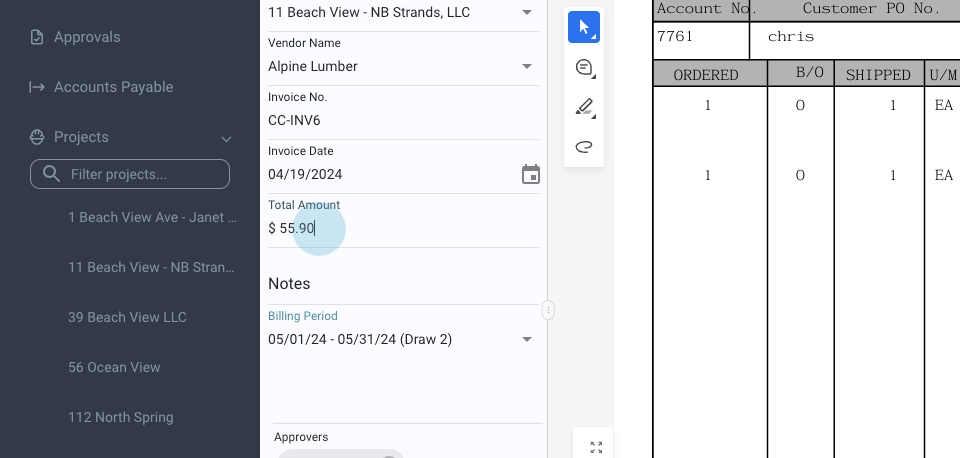Choose the highlighter pen tool

(x=584, y=107)
